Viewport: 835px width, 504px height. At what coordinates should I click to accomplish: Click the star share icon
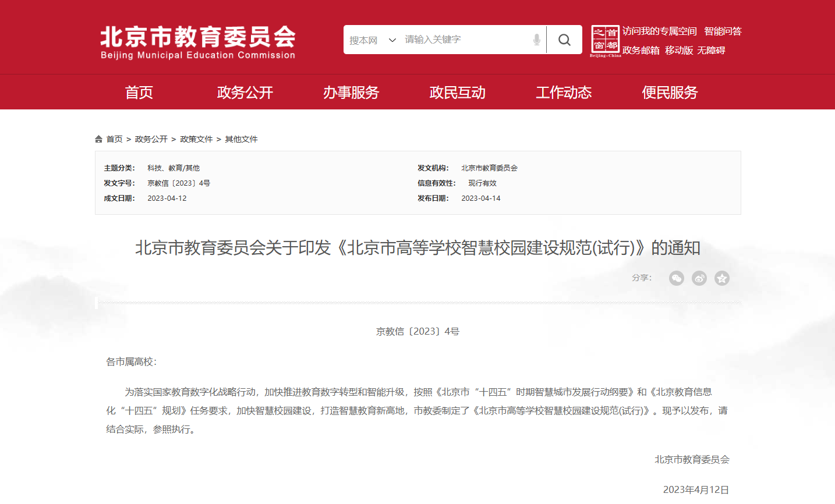pyautogui.click(x=722, y=278)
